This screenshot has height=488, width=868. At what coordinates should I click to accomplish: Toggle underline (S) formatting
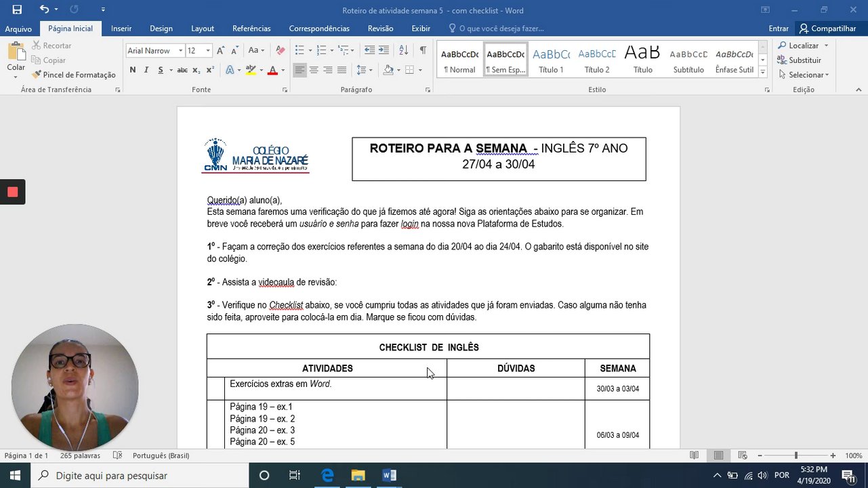[161, 70]
